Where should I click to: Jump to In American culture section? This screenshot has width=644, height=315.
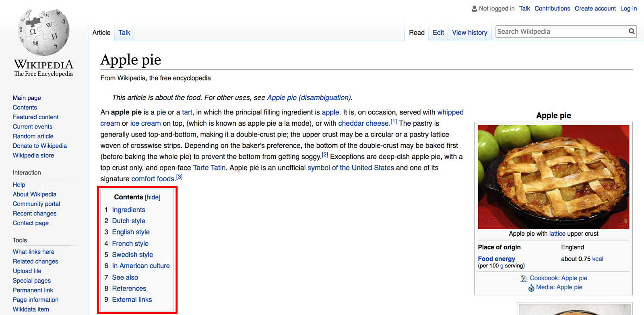[141, 266]
